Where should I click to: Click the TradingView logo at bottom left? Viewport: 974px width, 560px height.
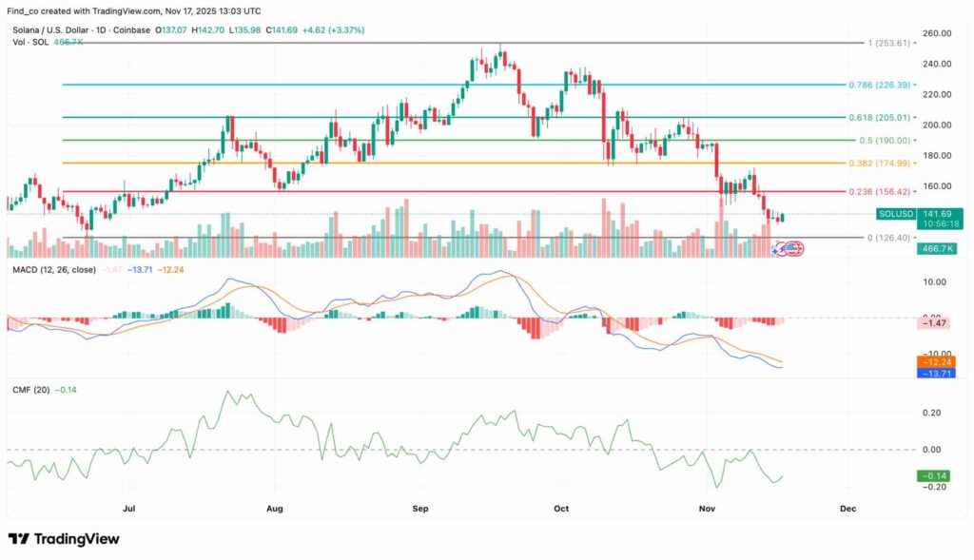click(64, 539)
